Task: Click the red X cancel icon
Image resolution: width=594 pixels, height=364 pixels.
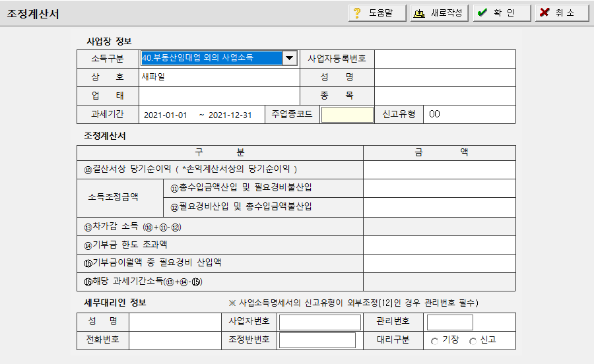Action: pos(544,13)
